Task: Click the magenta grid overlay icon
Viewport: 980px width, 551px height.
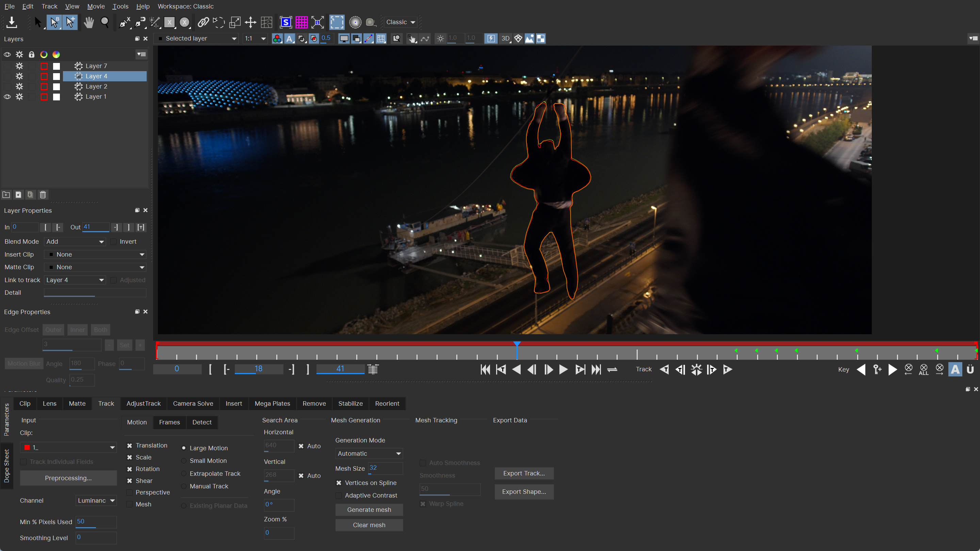Action: pyautogui.click(x=301, y=22)
